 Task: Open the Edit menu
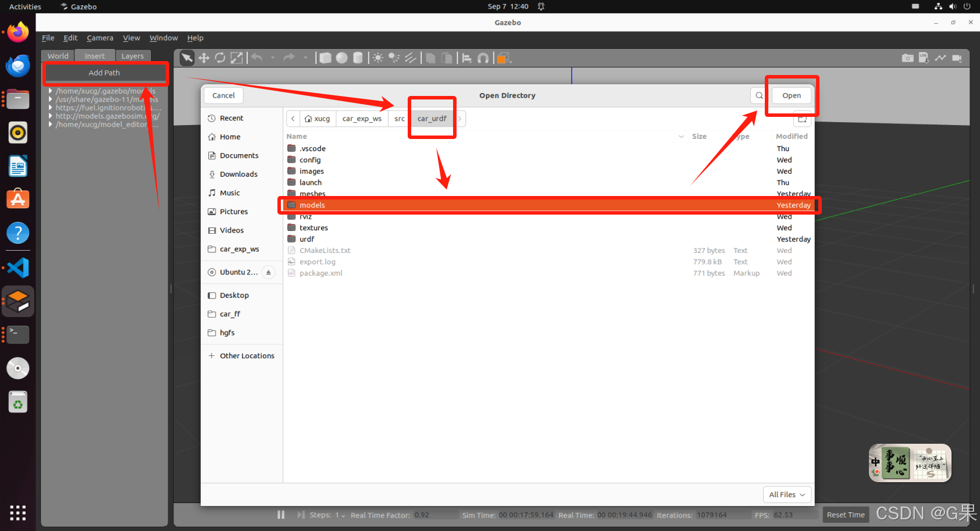(70, 38)
